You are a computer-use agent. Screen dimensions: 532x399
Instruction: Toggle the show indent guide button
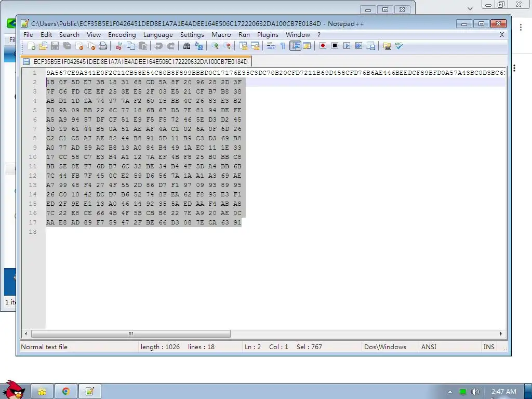[295, 46]
